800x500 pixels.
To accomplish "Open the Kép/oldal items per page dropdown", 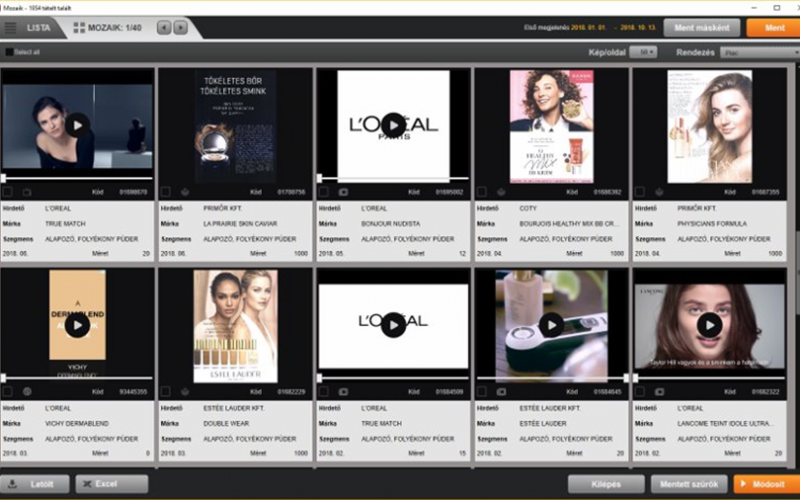I will 643,52.
